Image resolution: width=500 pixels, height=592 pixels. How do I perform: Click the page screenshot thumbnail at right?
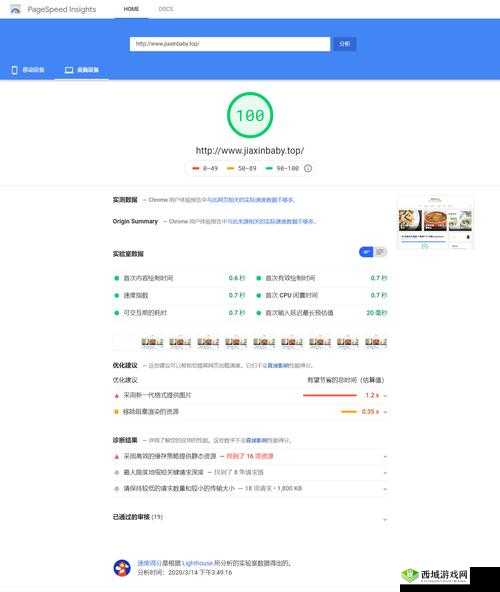(x=435, y=223)
